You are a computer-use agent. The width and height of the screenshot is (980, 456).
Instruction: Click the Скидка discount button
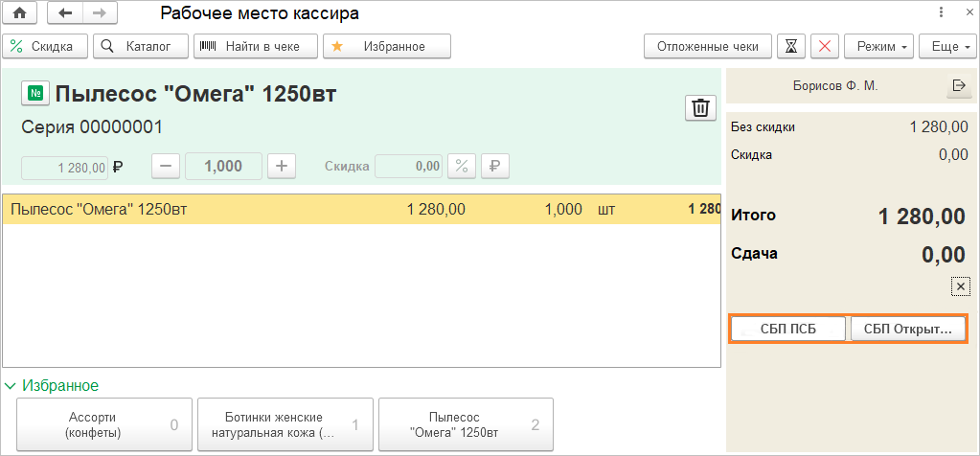[45, 46]
